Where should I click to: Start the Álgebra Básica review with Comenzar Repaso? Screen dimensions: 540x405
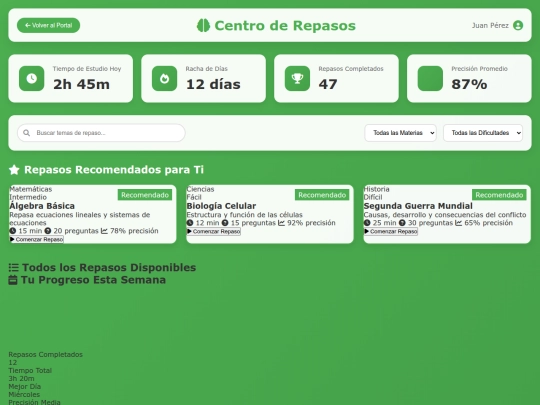tap(37, 239)
